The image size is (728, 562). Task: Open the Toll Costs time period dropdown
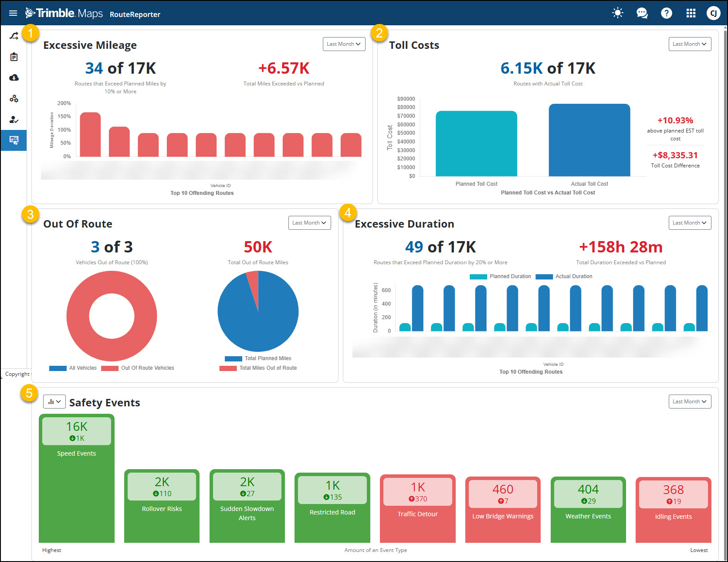point(690,44)
